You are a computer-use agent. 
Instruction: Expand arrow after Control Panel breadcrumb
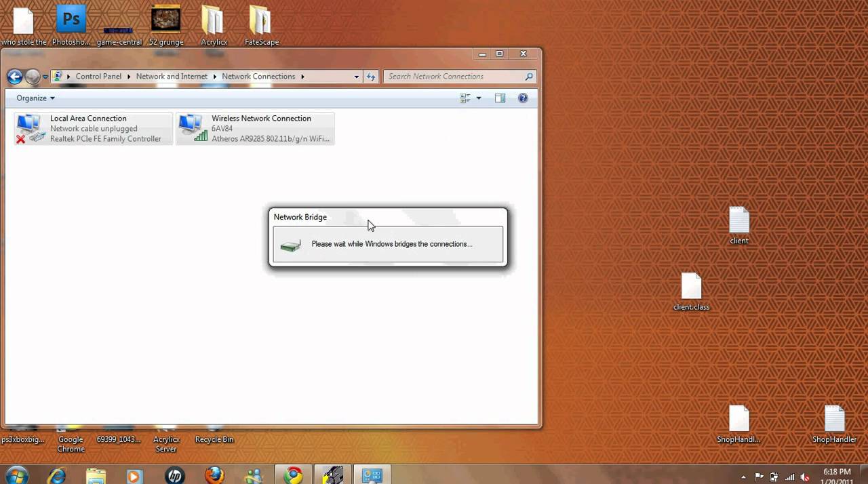[129, 77]
